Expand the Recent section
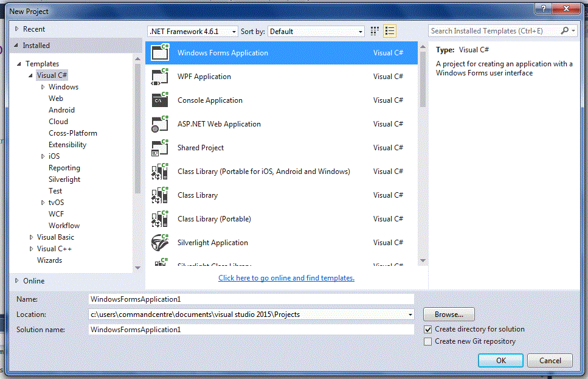This screenshot has width=588, height=379. coord(16,29)
